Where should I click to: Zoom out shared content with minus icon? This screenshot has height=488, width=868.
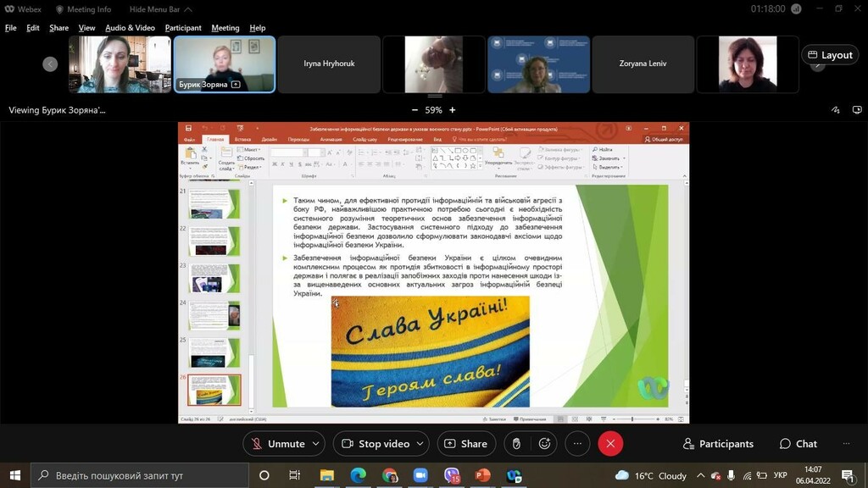[415, 110]
